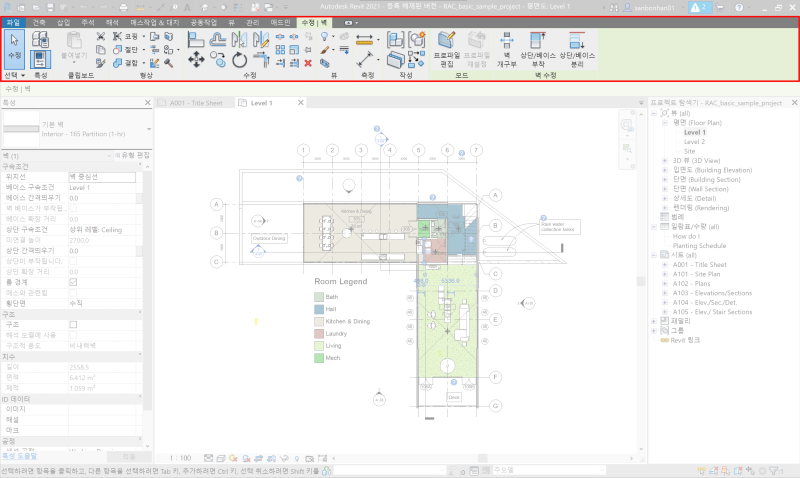Image resolution: width=800 pixels, height=478 pixels.
Task: Switch to the 관리 (Manage) ribbon tab
Action: pos(253,22)
